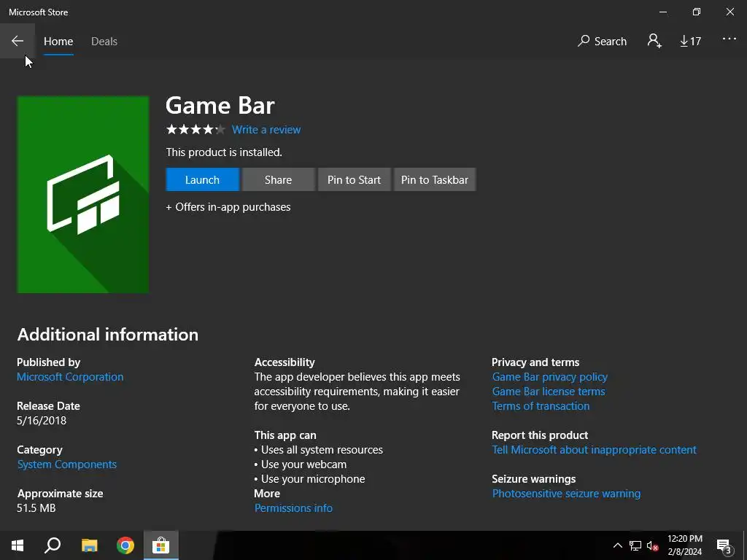Image resolution: width=747 pixels, height=560 pixels.
Task: Open the Game Bar license terms
Action: [x=549, y=392]
